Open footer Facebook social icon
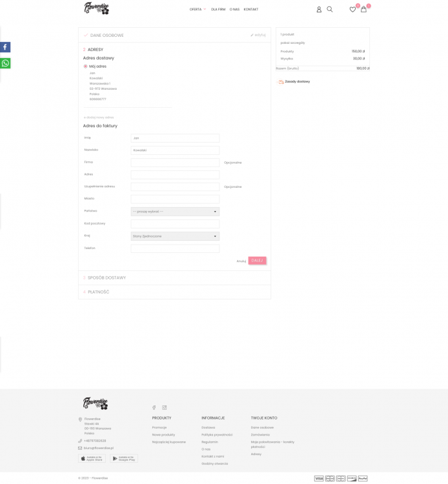The height and width of the screenshot is (484, 448). coord(154,407)
